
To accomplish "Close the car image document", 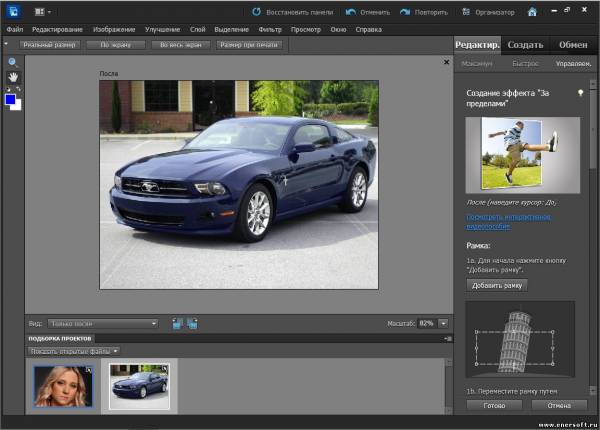I will pos(446,62).
